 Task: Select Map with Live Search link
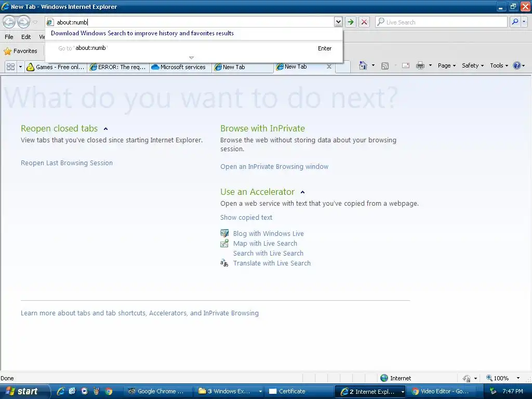[265, 244]
